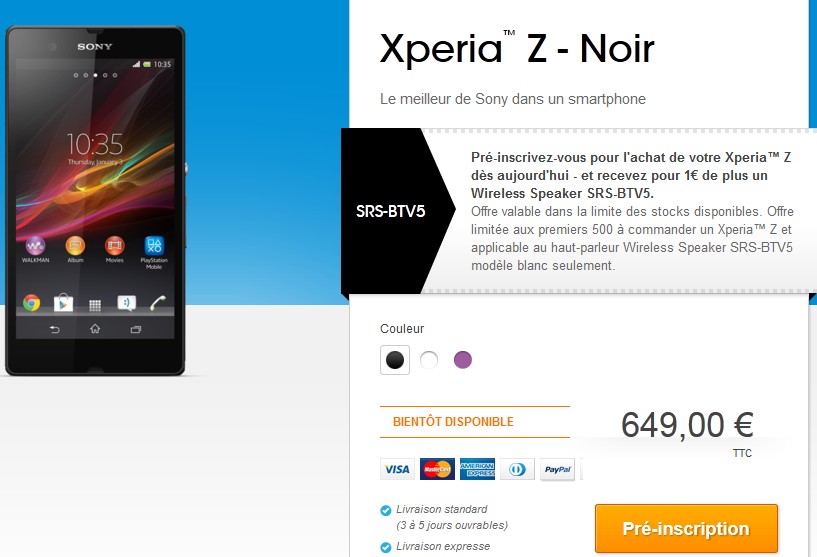This screenshot has width=817, height=557.
Task: Select the black color swatch
Action: point(395,360)
